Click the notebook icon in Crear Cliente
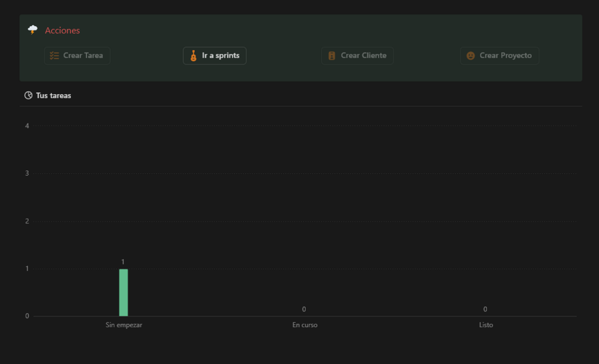The image size is (599, 364). (x=331, y=56)
